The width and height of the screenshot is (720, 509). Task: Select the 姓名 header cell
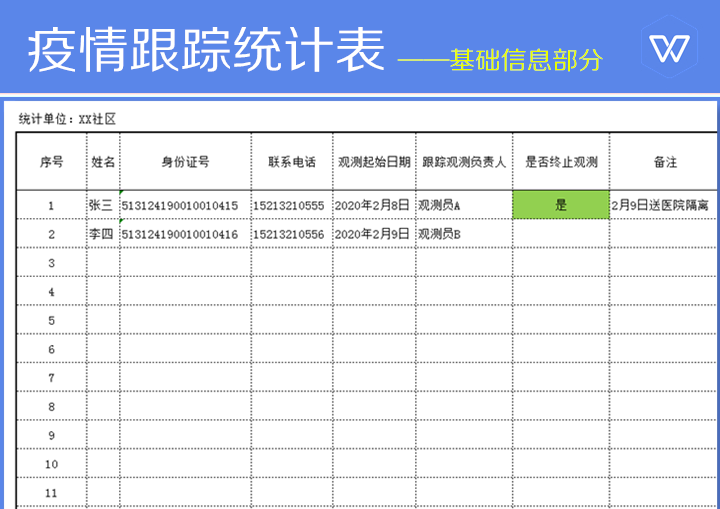point(103,162)
